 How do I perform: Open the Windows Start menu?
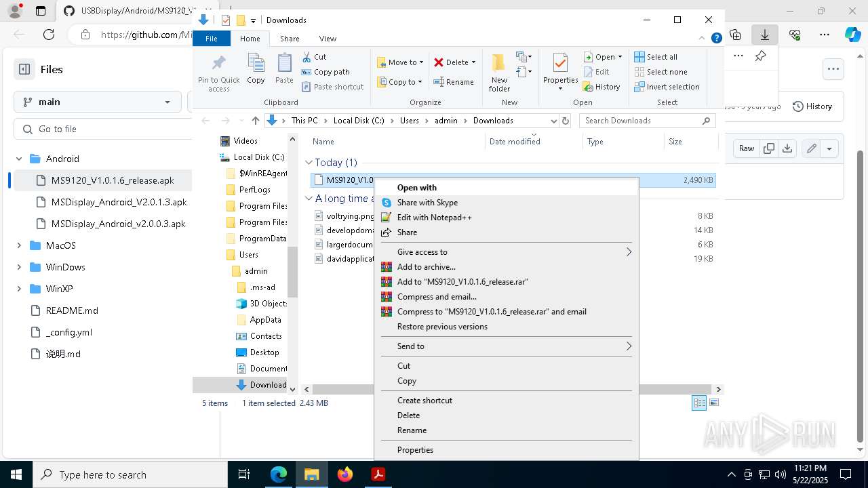[x=16, y=474]
